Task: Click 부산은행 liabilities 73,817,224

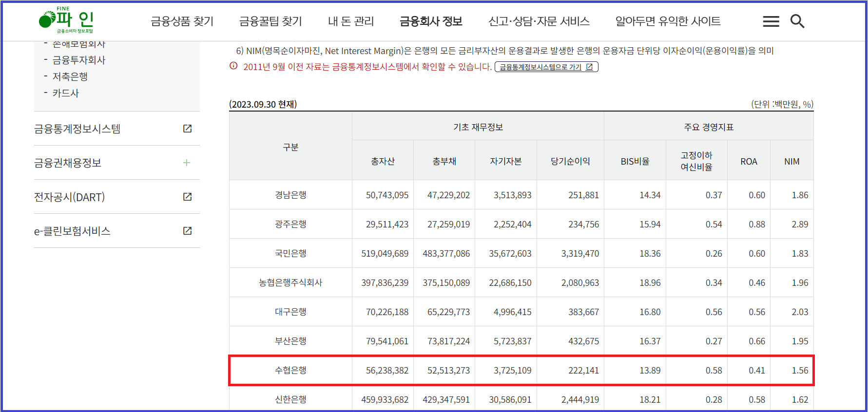Action: [448, 341]
